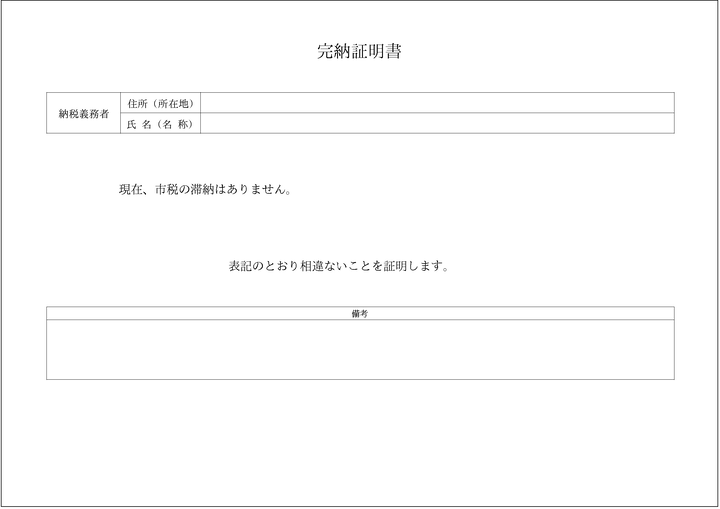
Task: Click the word 表記 in certification sentence
Action: [x=240, y=267]
